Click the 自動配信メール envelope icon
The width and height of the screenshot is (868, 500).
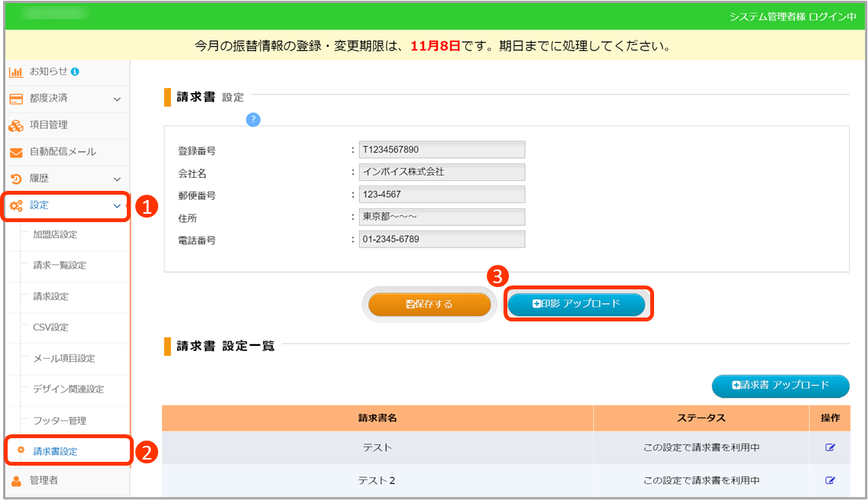click(x=16, y=152)
